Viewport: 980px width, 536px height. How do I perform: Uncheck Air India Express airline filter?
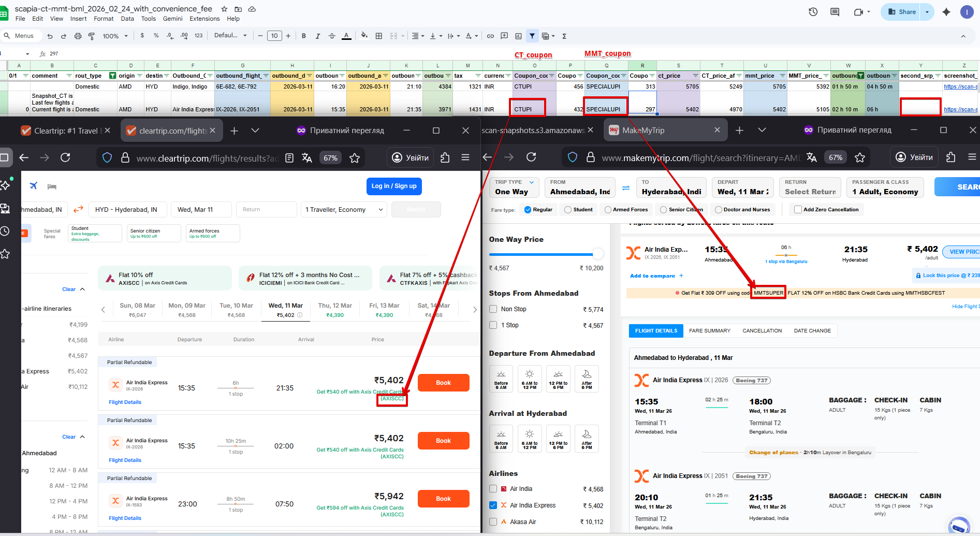point(493,505)
